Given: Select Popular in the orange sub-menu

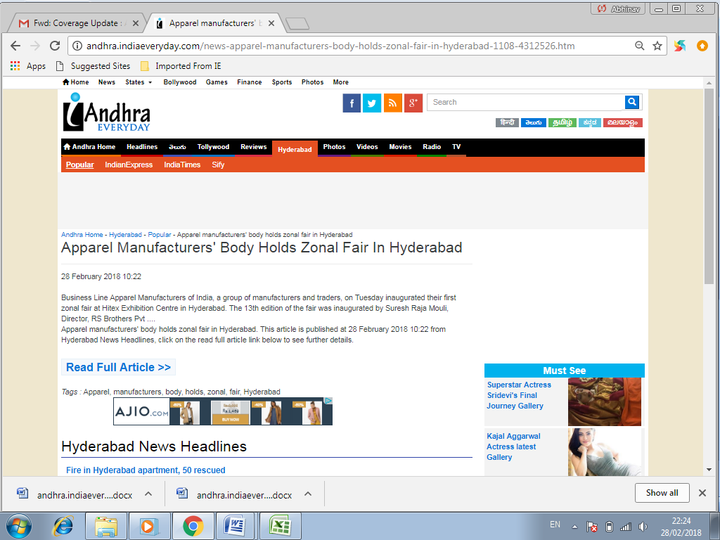Looking at the screenshot, I should pyautogui.click(x=79, y=165).
